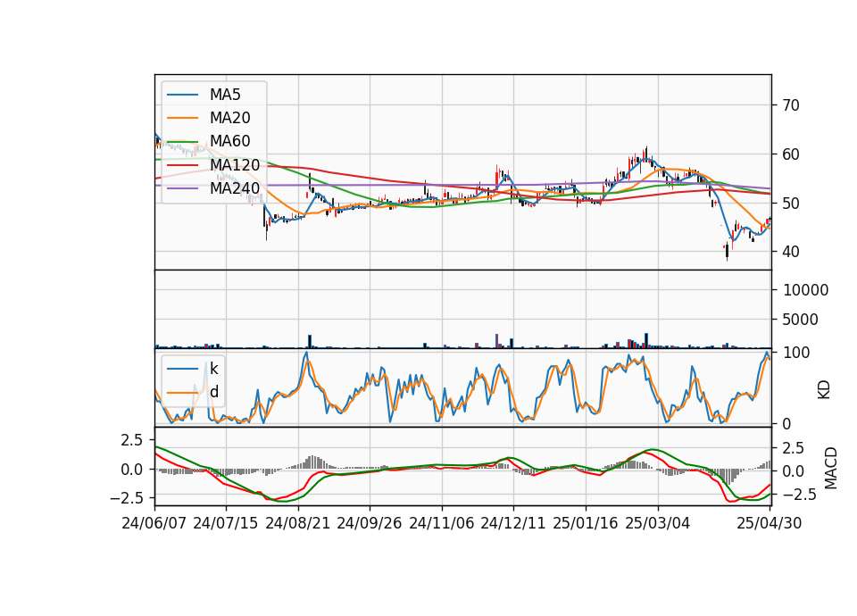The width and height of the screenshot is (857, 616).
Task: Click the MA5 legend label
Action: pos(225,95)
